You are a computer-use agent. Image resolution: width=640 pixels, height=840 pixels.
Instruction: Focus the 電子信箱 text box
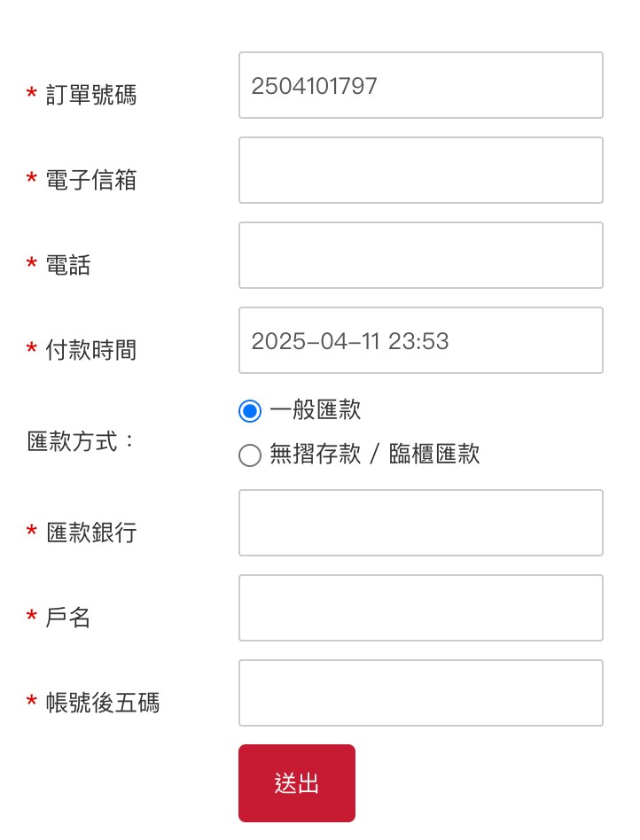(x=420, y=170)
